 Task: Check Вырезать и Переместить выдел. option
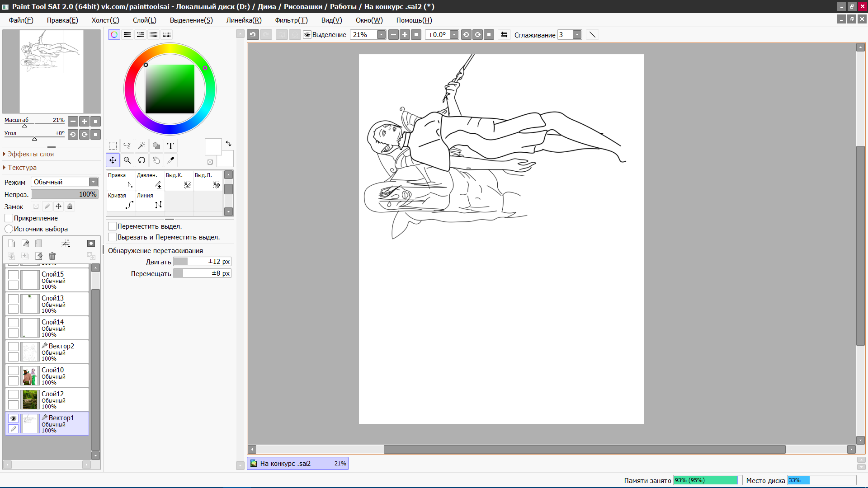point(113,237)
